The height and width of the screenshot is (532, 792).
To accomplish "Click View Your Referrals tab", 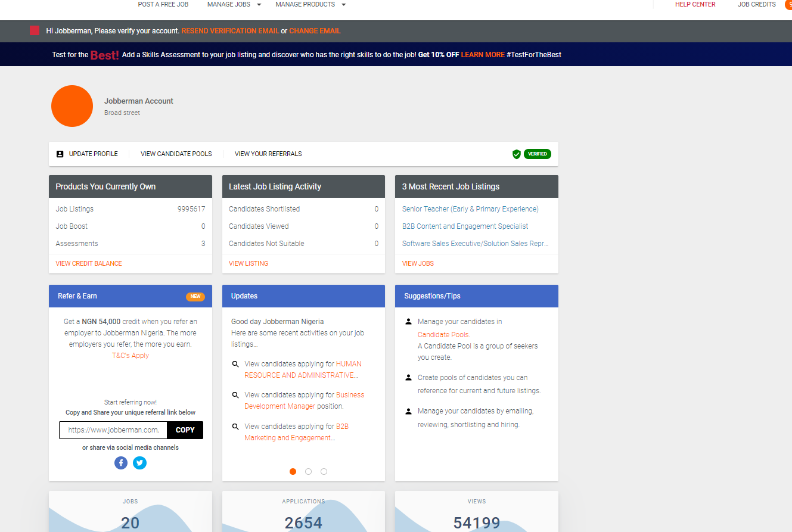I will pyautogui.click(x=268, y=154).
